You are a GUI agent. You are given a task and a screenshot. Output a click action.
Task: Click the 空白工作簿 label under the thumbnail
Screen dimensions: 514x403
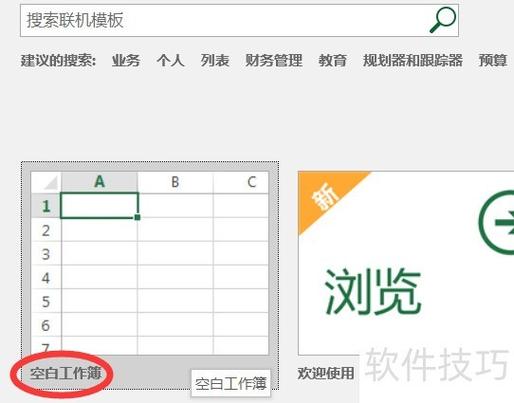click(65, 373)
